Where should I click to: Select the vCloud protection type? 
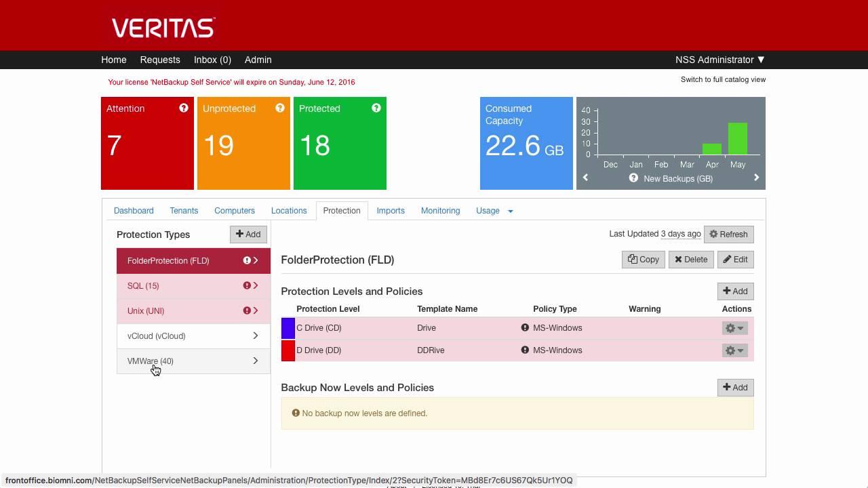156,335
